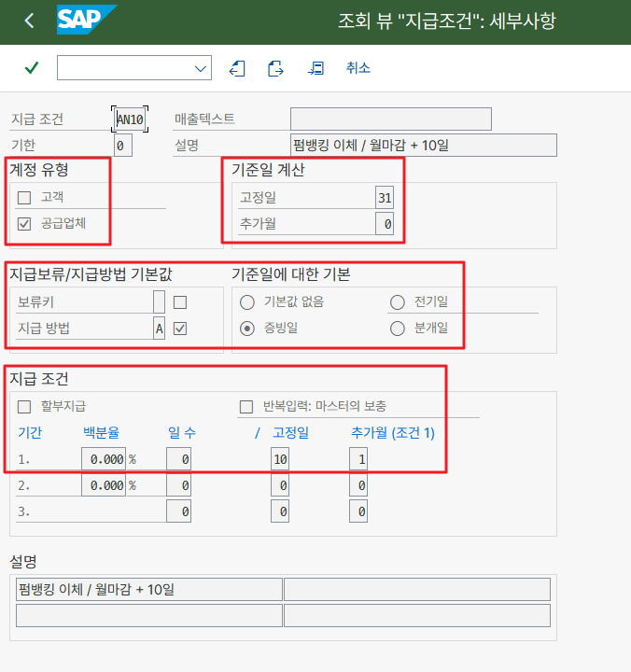Go back using the header arrow
The width and height of the screenshot is (631, 672).
29,21
